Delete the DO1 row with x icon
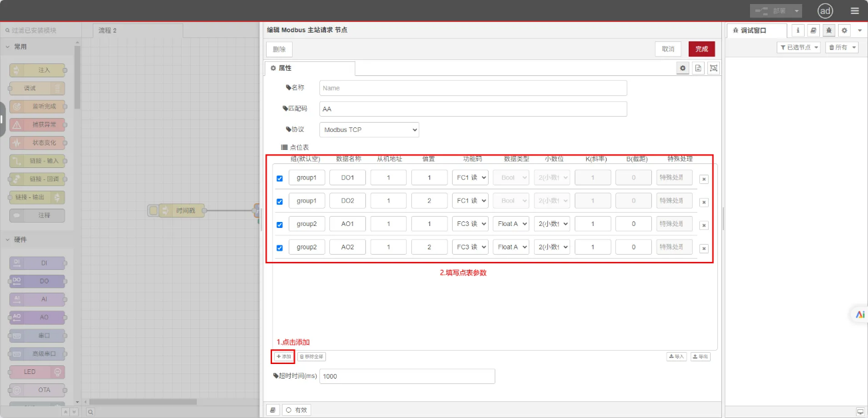Screen dimensions: 868x418 [703, 179]
